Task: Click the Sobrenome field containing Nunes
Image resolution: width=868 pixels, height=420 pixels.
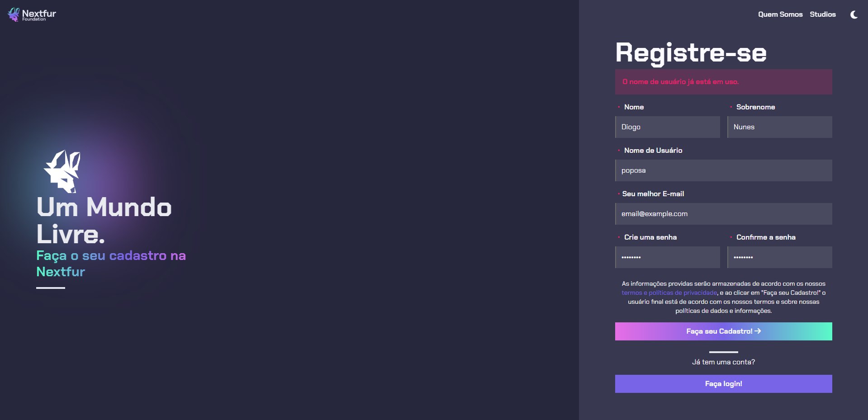Action: pyautogui.click(x=779, y=127)
